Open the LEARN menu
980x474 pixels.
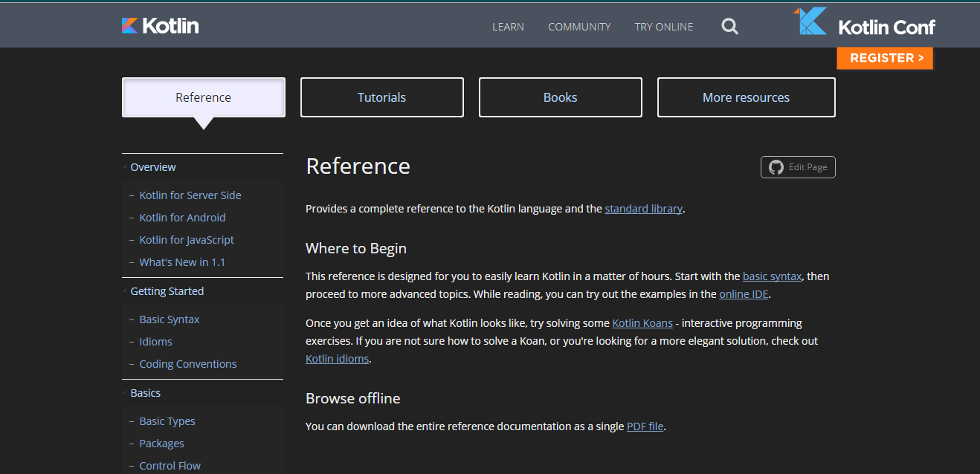pyautogui.click(x=508, y=27)
